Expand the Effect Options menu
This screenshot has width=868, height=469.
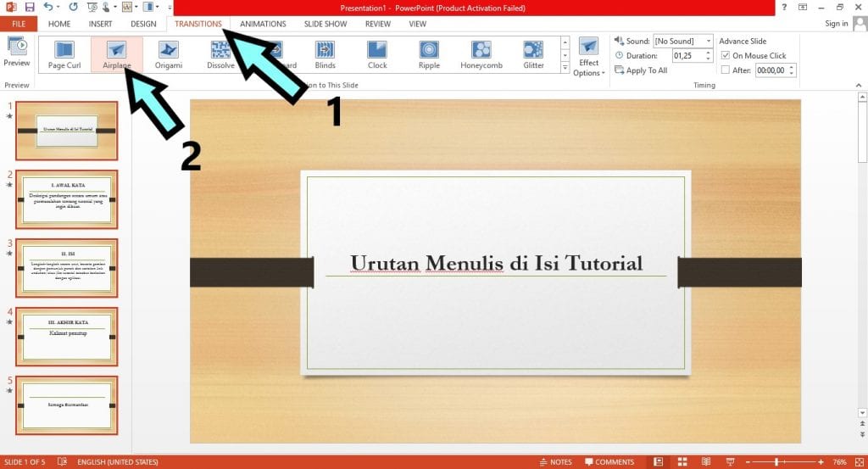tap(588, 58)
